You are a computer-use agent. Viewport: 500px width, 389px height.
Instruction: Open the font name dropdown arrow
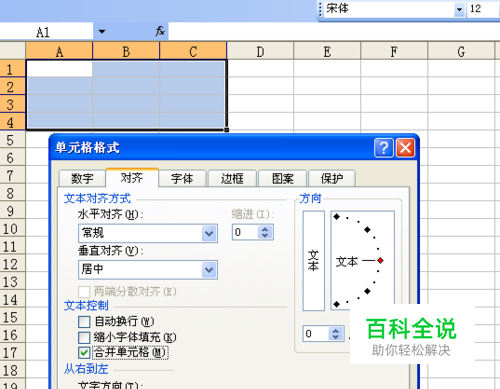pyautogui.click(x=459, y=10)
